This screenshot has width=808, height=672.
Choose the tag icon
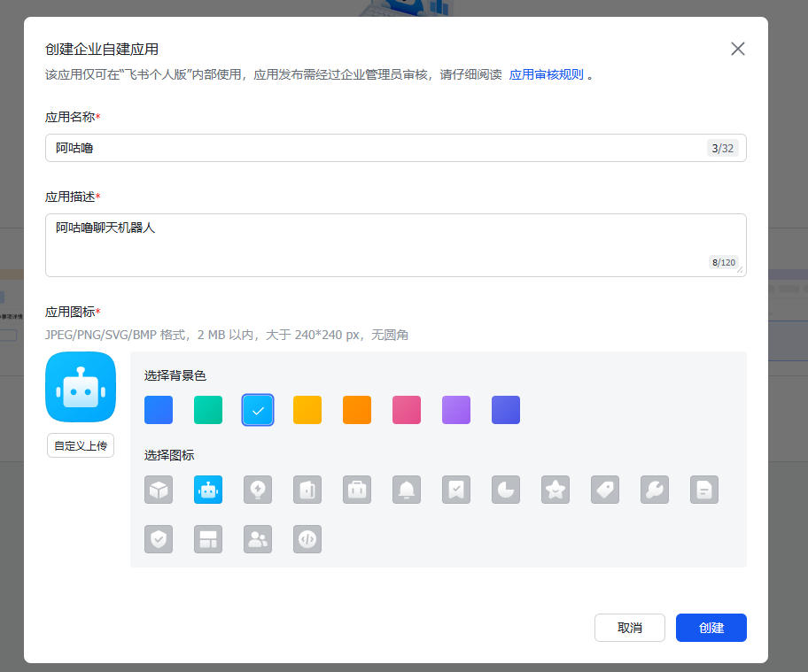[605, 490]
